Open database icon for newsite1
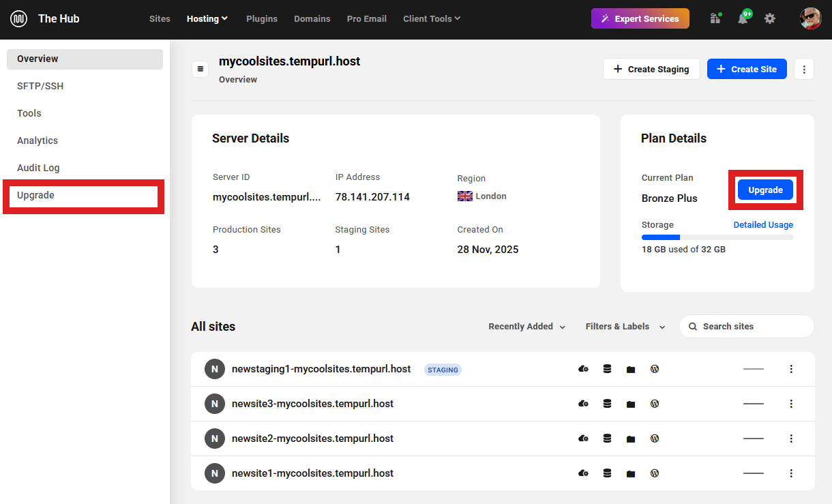 point(607,473)
